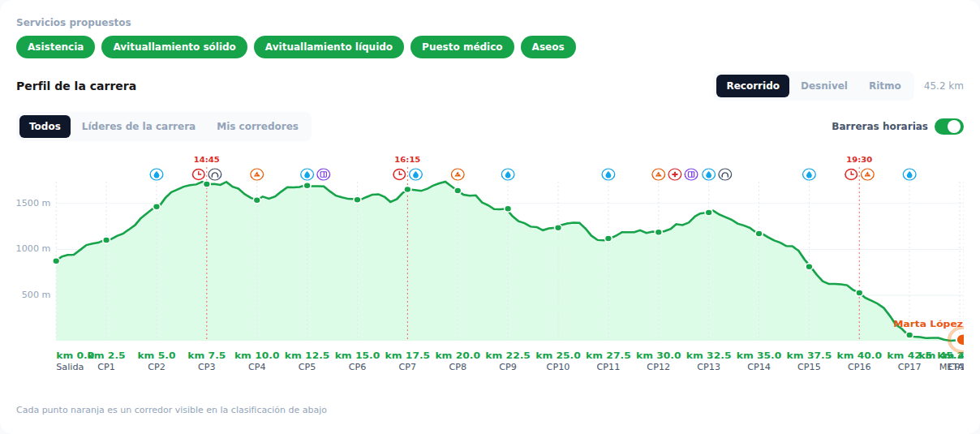The width and height of the screenshot is (980, 434).
Task: Click the assistance arch icon after the CP13 droplet
Action: (x=725, y=174)
